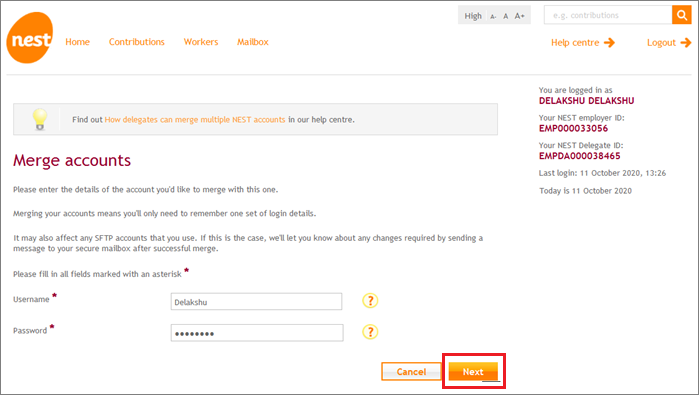The height and width of the screenshot is (395, 699).
Task: Click the Logout link
Action: pos(669,43)
